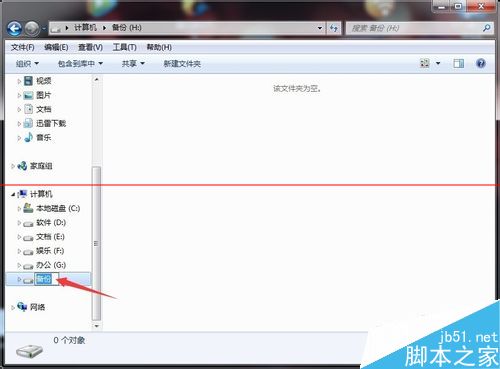The width and height of the screenshot is (500, 369).
Task: Click the 本地磁盘 (C:) drive icon
Action: 28,208
